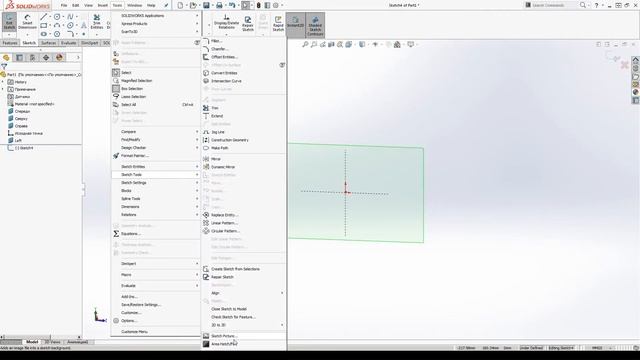
Task: Open the Blocks submenu
Action: click(156, 191)
